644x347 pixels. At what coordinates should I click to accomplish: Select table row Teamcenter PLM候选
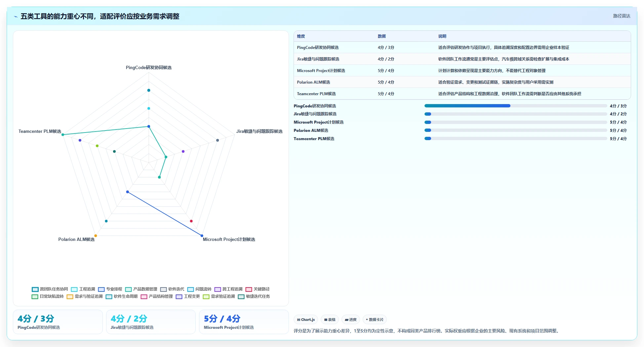(462, 94)
